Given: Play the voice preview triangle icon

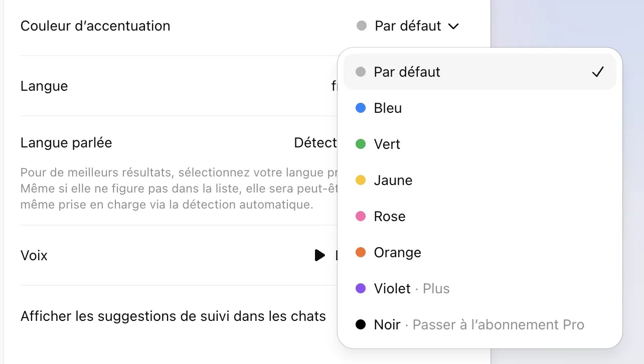Looking at the screenshot, I should click(x=319, y=255).
